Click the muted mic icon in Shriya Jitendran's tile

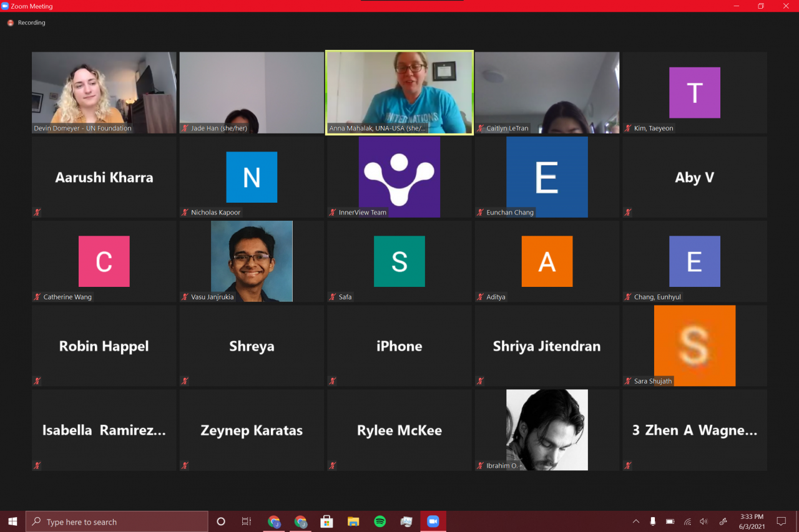click(x=480, y=381)
